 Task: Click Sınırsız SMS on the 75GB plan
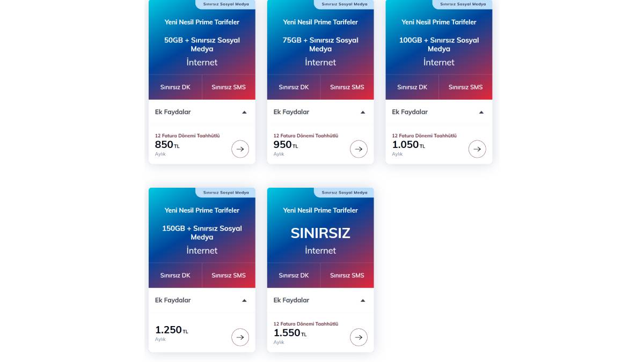coord(347,87)
